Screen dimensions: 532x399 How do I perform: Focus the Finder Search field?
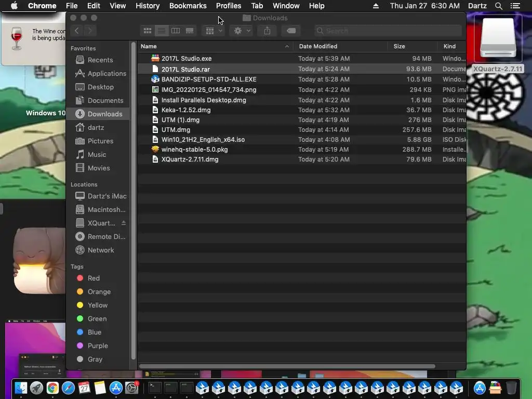388,31
